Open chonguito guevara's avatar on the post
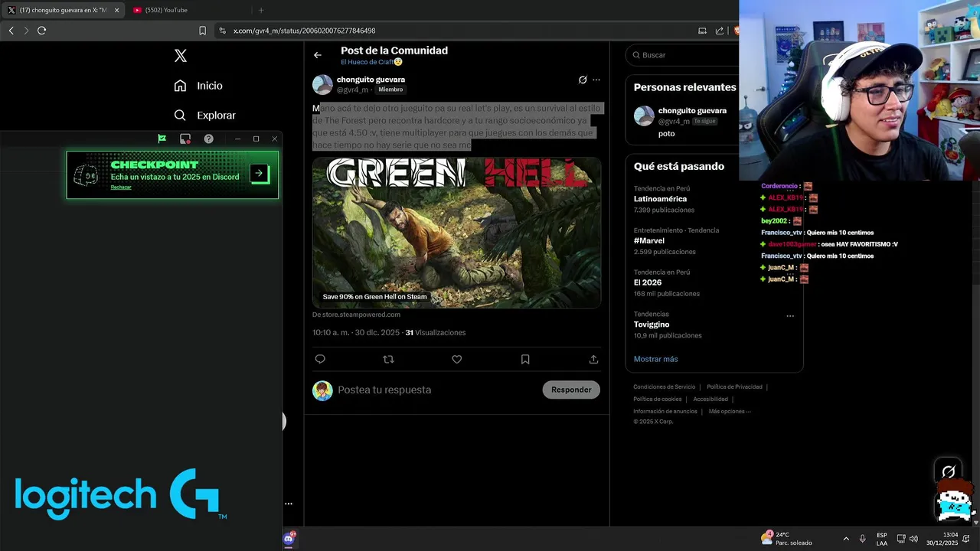 click(322, 84)
